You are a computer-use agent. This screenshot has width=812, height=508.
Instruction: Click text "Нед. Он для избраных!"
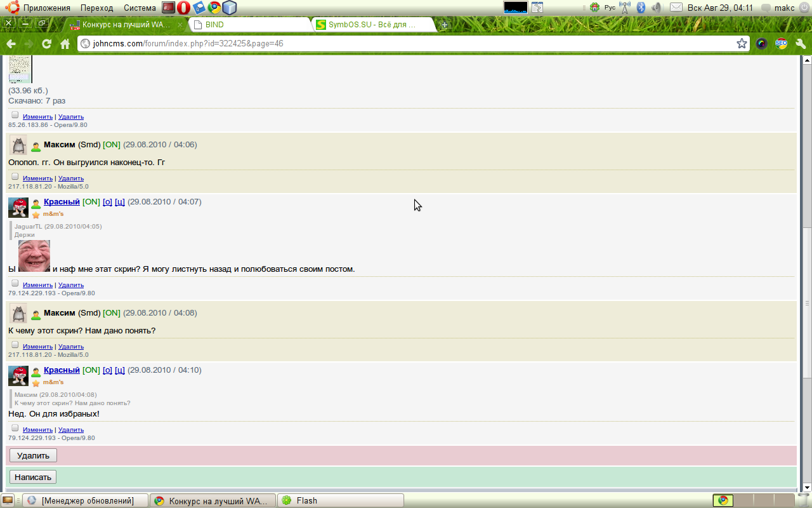[x=54, y=414]
